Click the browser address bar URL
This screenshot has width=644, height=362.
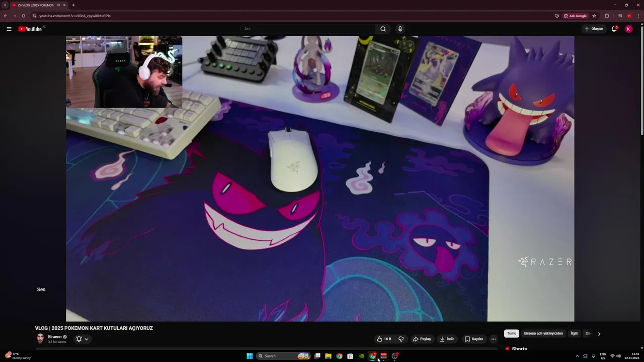tap(75, 16)
